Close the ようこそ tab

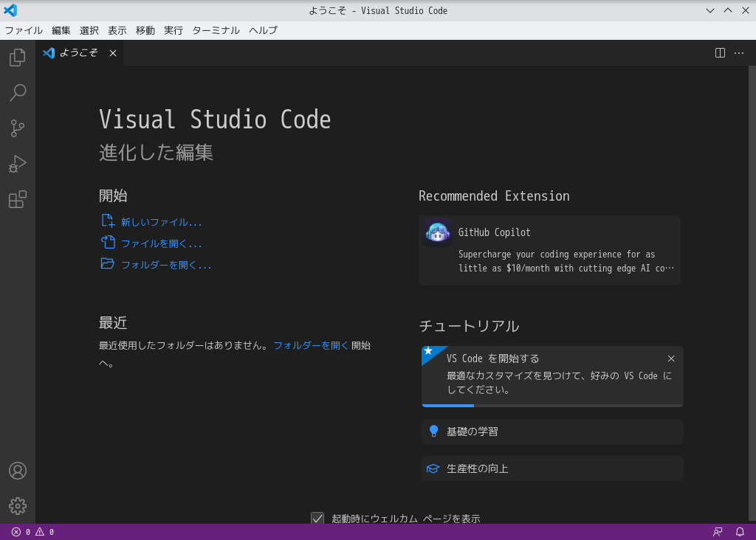tap(113, 53)
